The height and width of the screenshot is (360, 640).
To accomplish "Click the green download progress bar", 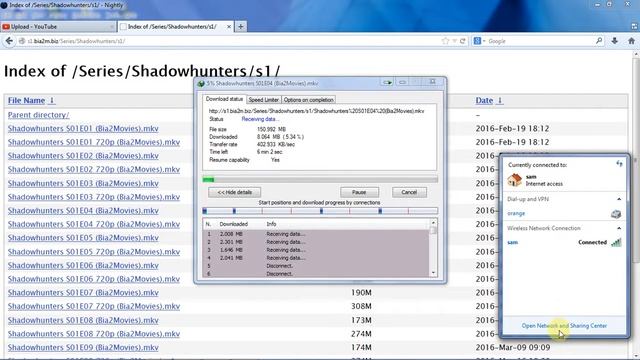I will pos(320,179).
